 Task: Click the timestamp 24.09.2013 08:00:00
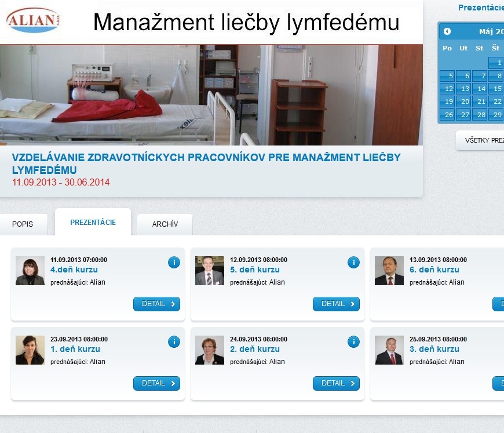[259, 340]
